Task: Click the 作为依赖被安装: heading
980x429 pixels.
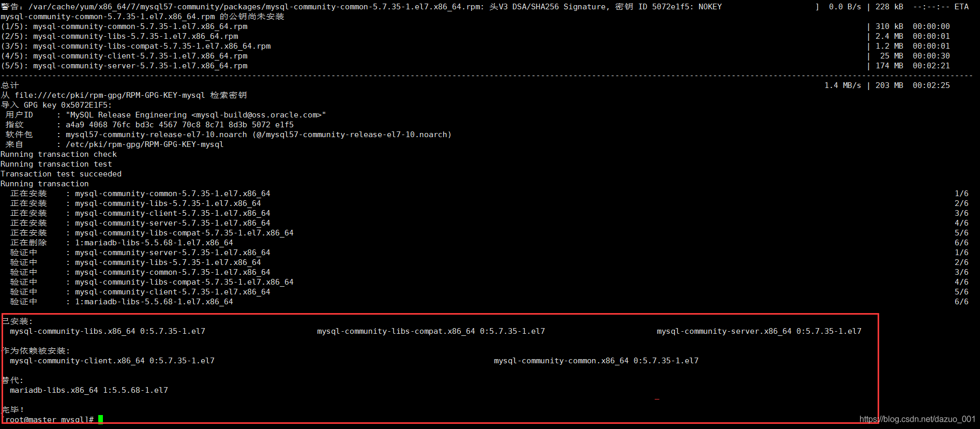Action: [x=36, y=351]
